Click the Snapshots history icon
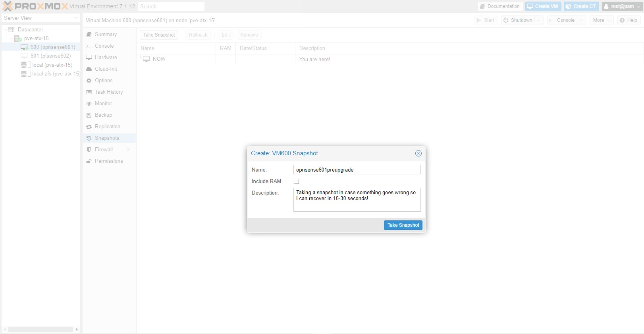 (89, 138)
